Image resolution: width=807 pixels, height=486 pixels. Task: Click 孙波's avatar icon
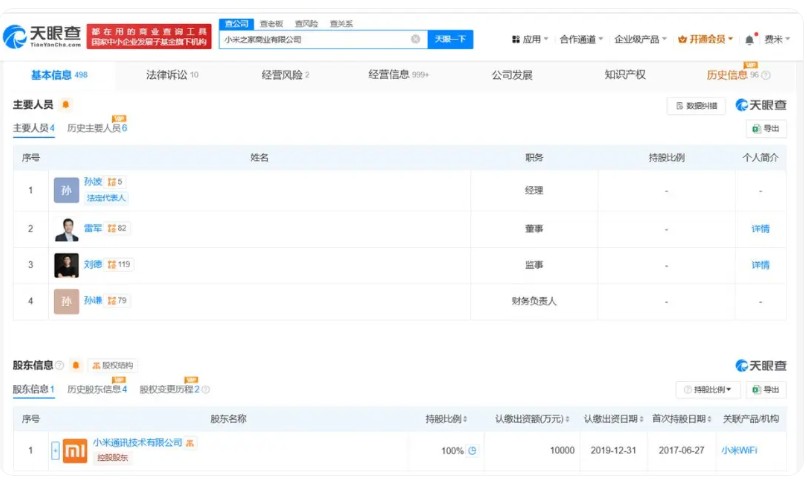click(x=66, y=190)
